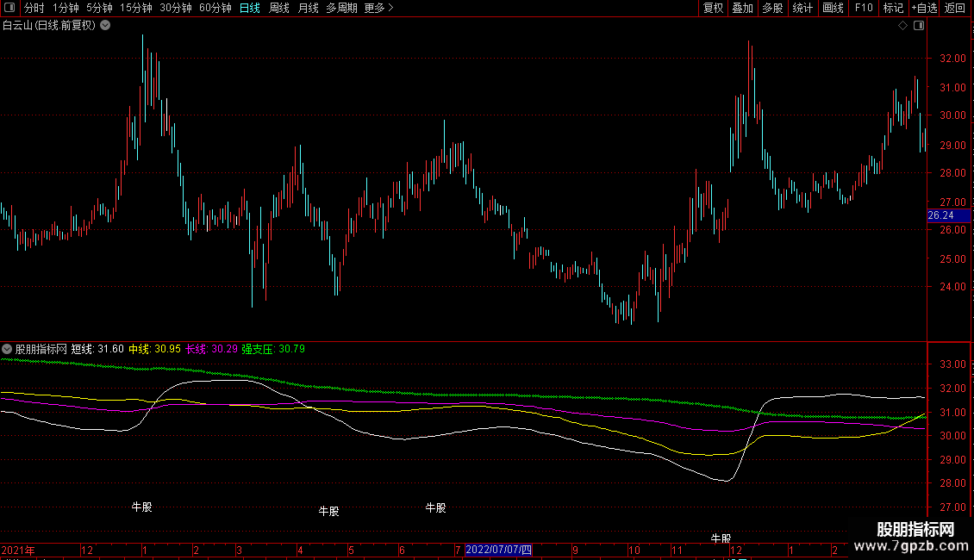Image resolution: width=974 pixels, height=560 pixels.
Task: Click the 白云山(日线.前复权) chart title
Action: (49, 26)
